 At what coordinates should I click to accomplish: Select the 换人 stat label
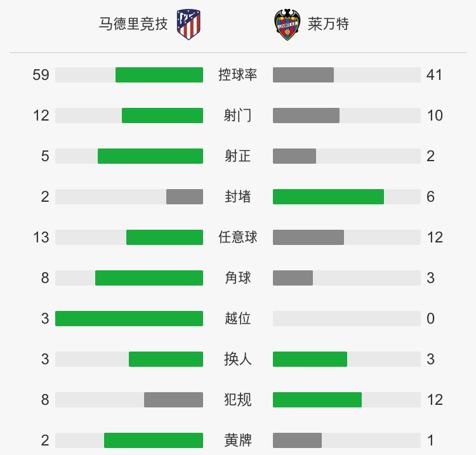pos(238,359)
